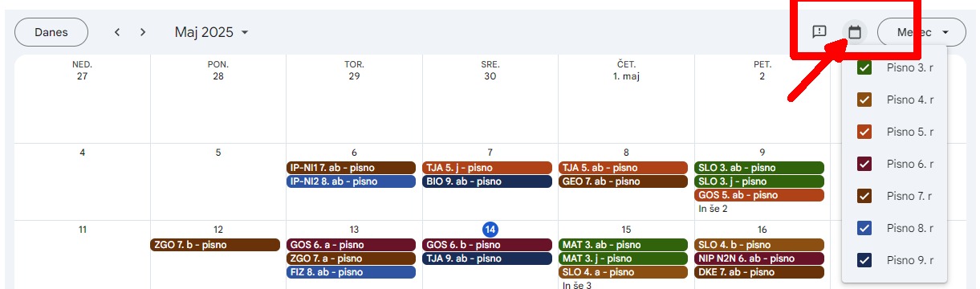Expand In še 3 hidden events
This screenshot has height=289, width=980.
pyautogui.click(x=578, y=284)
